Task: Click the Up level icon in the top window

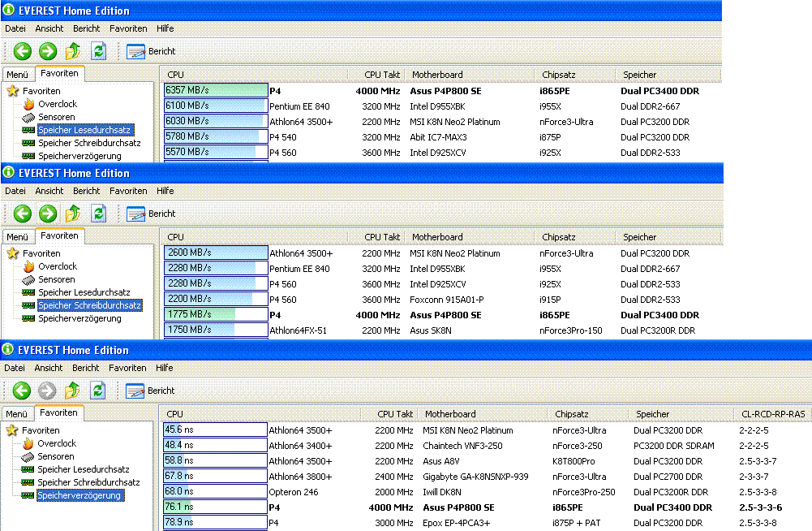Action: [x=73, y=51]
